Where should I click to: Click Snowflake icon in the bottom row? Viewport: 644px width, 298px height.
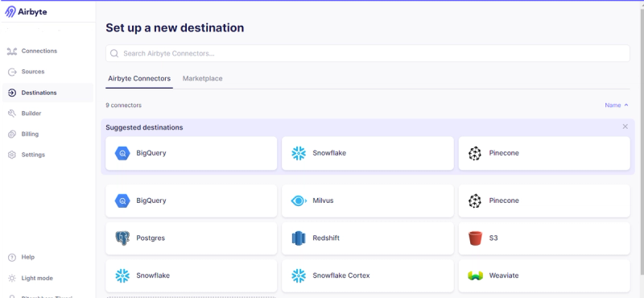(x=122, y=275)
